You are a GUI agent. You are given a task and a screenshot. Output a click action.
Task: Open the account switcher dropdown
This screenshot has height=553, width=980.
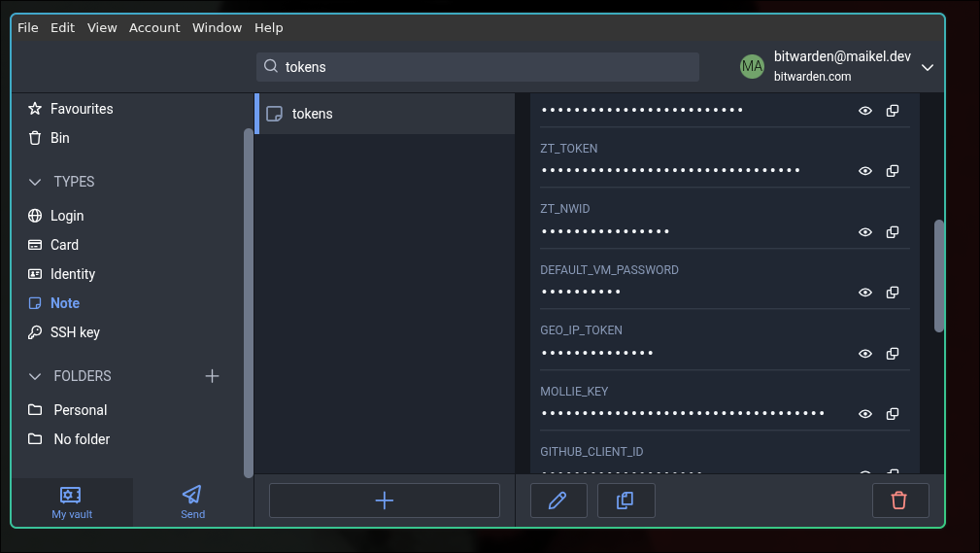click(x=927, y=67)
